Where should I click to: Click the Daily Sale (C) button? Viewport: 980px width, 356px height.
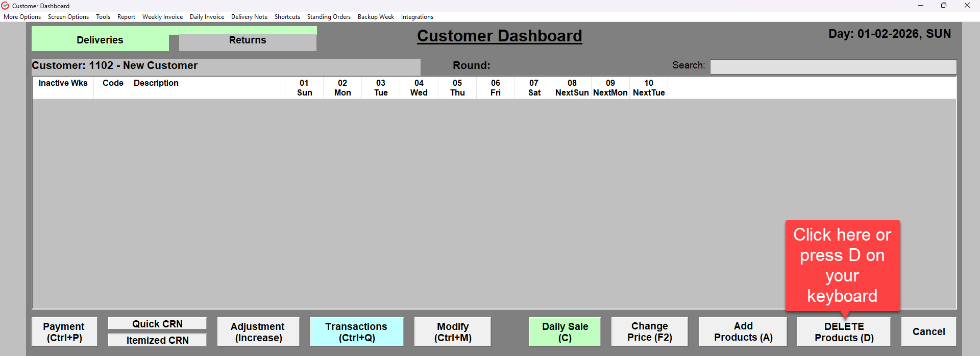click(x=565, y=332)
